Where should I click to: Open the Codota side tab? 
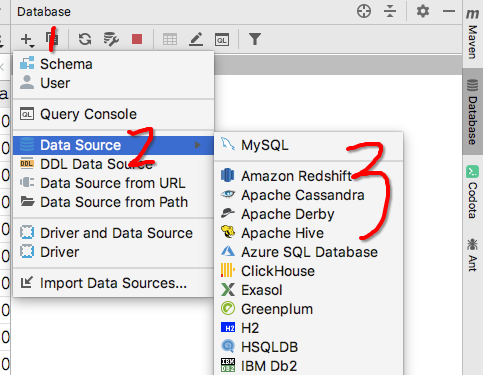[472, 192]
